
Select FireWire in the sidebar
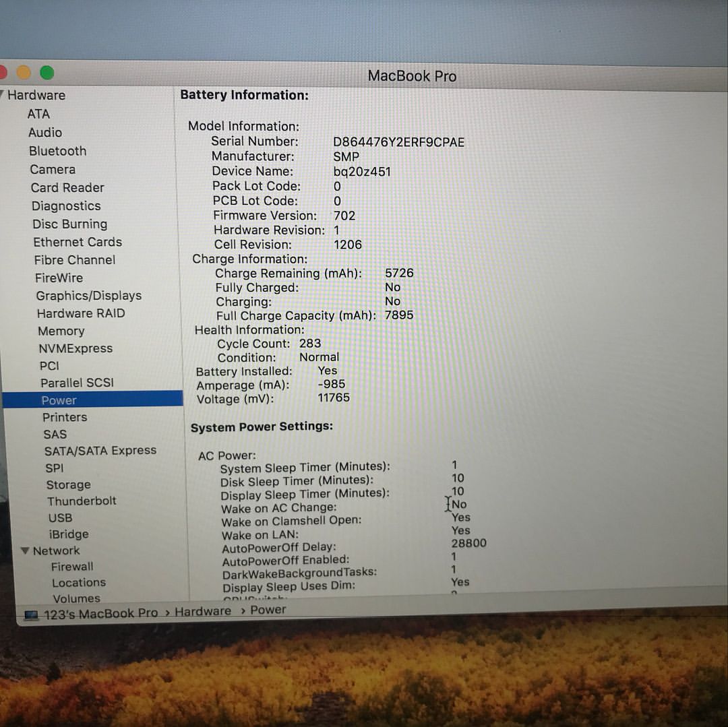(x=59, y=278)
